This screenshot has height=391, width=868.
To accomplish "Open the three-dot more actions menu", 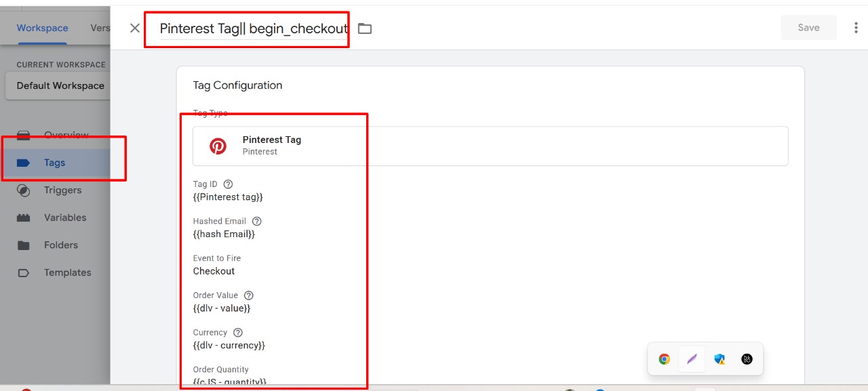I will [856, 28].
